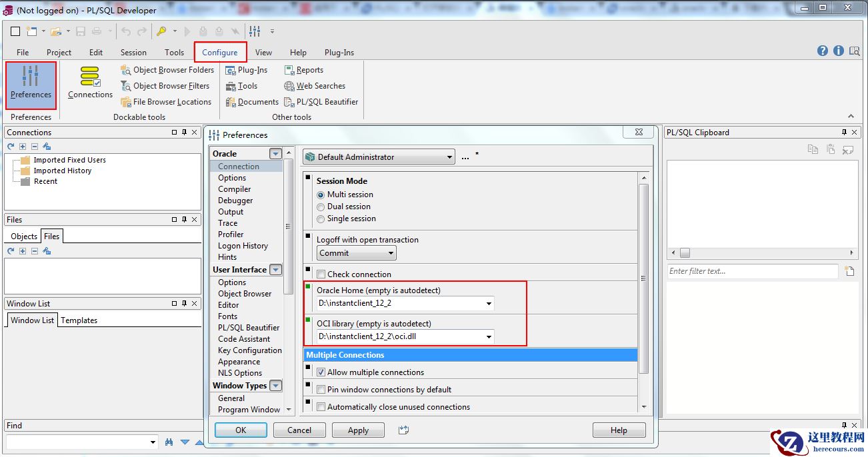
Task: Open the Logoff with open transaction Commit dropdown
Action: (357, 253)
